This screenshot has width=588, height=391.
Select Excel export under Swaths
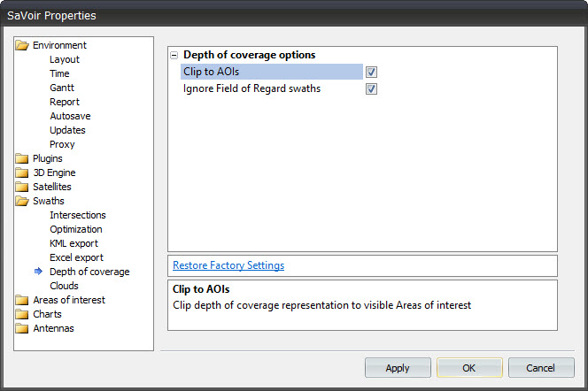[x=74, y=257]
